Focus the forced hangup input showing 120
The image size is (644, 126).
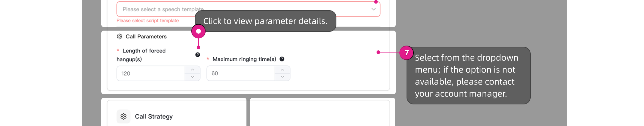151,73
